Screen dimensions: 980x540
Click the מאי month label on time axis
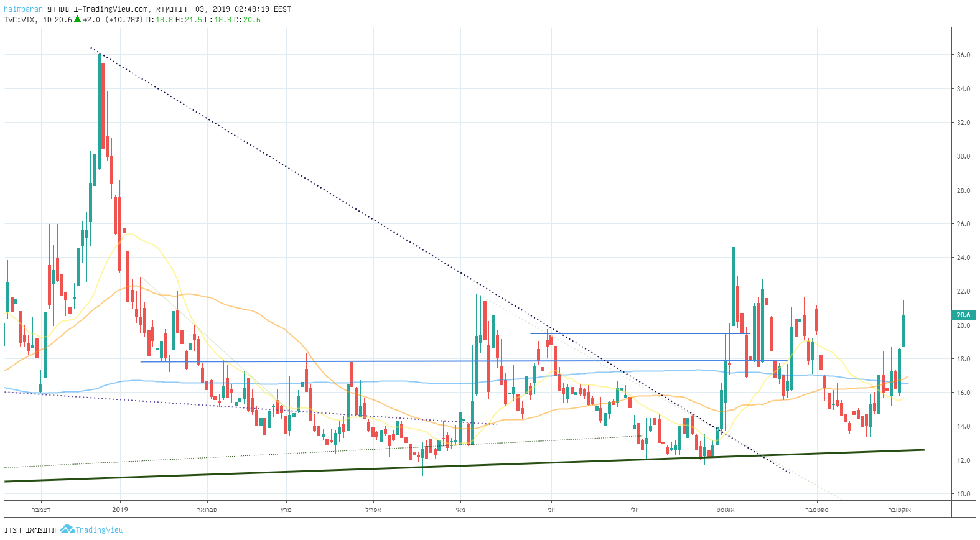[460, 510]
